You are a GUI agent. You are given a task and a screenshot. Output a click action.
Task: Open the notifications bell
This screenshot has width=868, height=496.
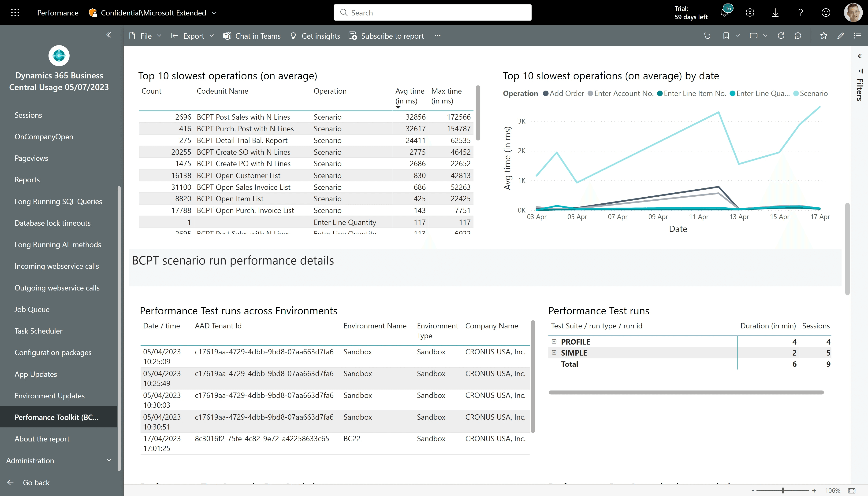point(724,13)
